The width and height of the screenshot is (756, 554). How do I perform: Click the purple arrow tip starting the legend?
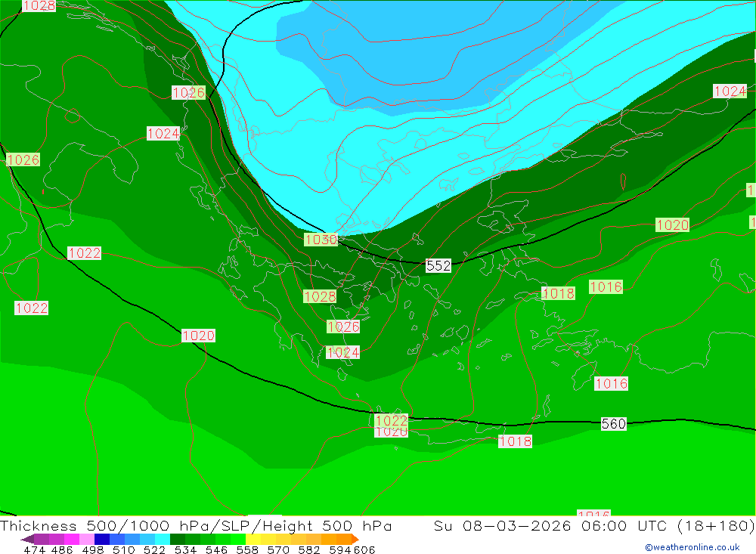[27, 539]
